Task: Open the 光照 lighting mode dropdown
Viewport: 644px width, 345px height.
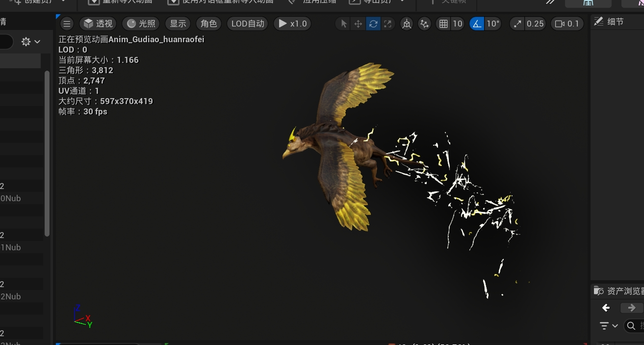Action: [x=141, y=24]
